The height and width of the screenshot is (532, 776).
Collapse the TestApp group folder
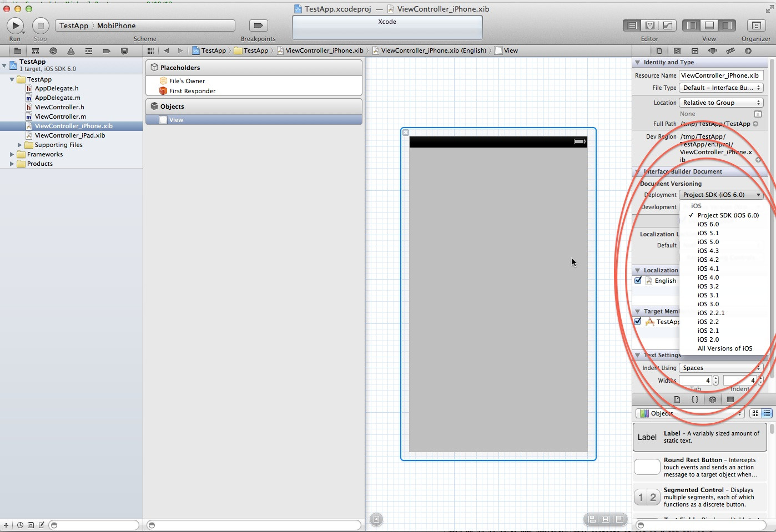pos(12,79)
